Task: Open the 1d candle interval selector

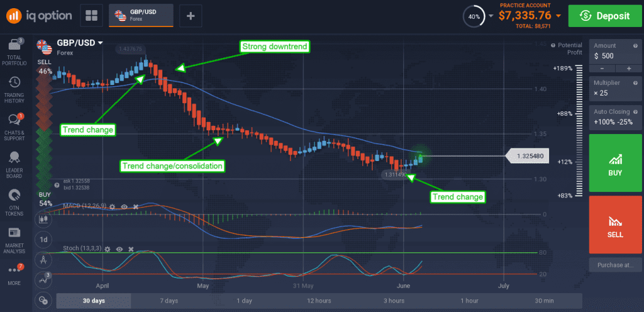Action: (x=43, y=239)
